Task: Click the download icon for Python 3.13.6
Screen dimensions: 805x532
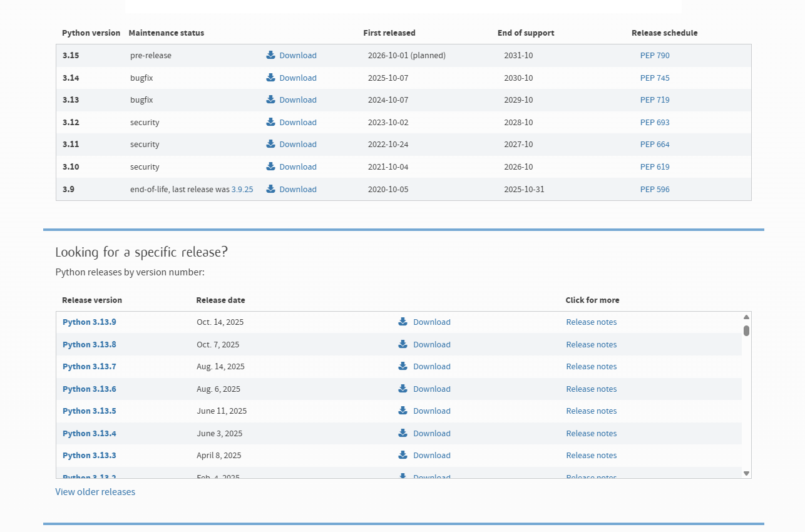Action: 402,389
